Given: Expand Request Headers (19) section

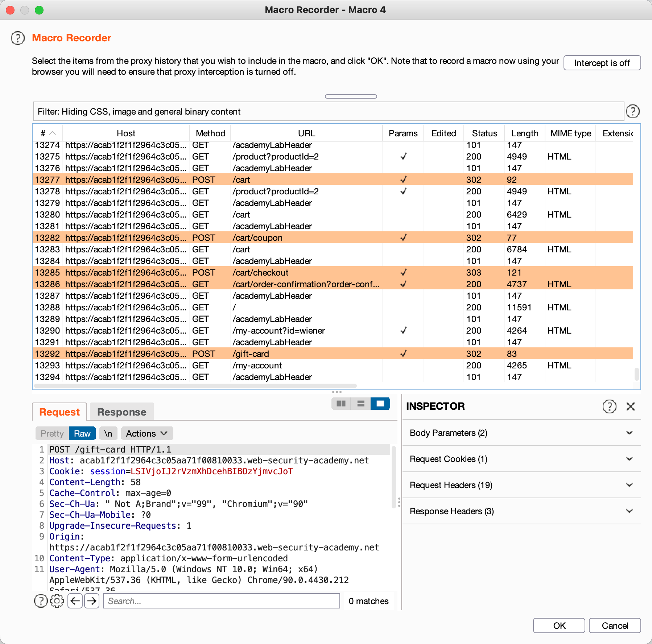Looking at the screenshot, I should (x=521, y=485).
